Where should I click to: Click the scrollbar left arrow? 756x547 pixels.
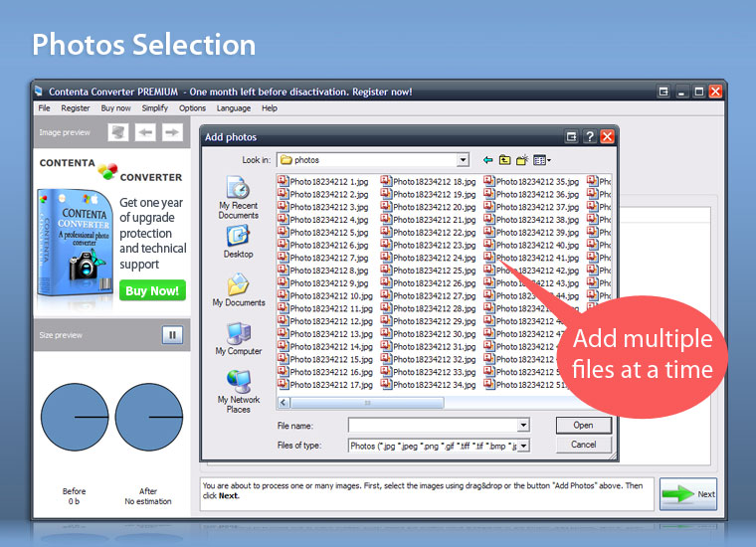coord(283,403)
